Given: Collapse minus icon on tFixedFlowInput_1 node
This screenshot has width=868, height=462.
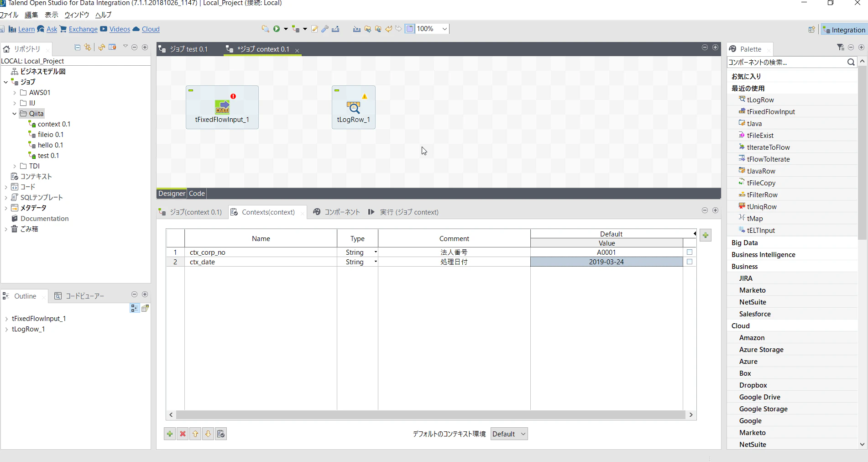Looking at the screenshot, I should click(191, 90).
